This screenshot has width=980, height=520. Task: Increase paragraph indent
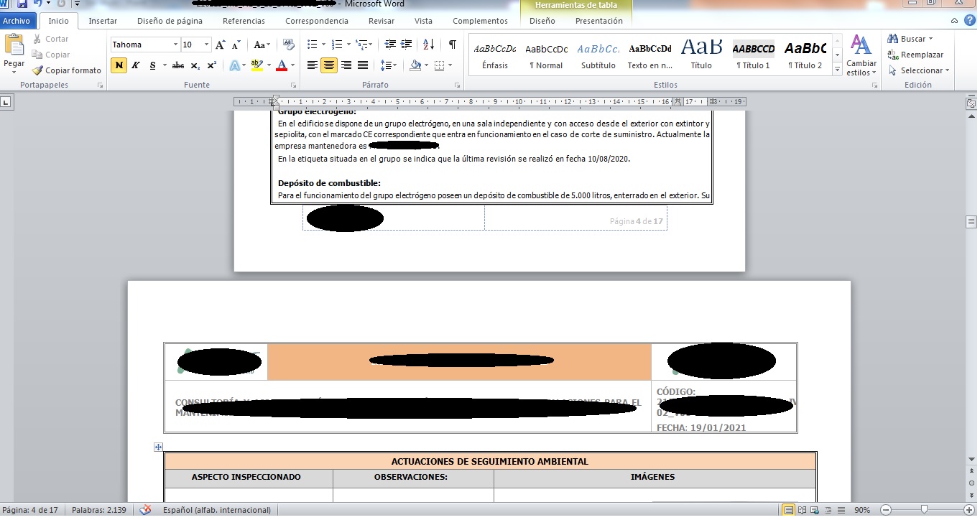tap(406, 45)
